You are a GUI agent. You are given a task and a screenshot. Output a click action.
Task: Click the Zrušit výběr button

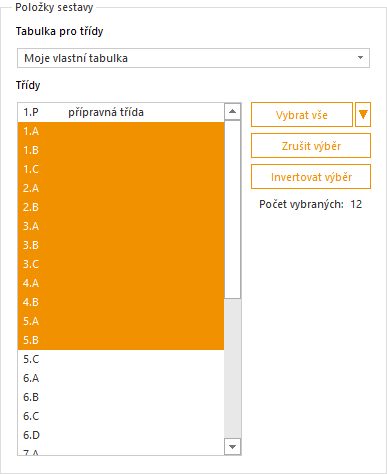311,146
